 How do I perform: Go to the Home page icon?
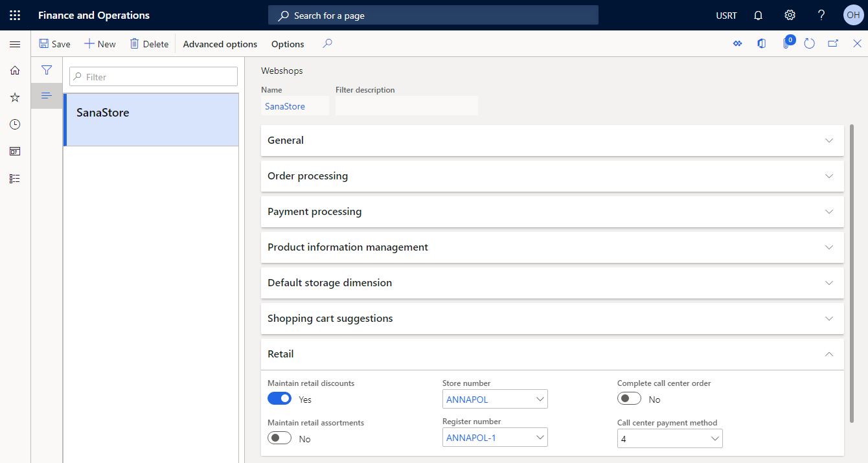15,70
